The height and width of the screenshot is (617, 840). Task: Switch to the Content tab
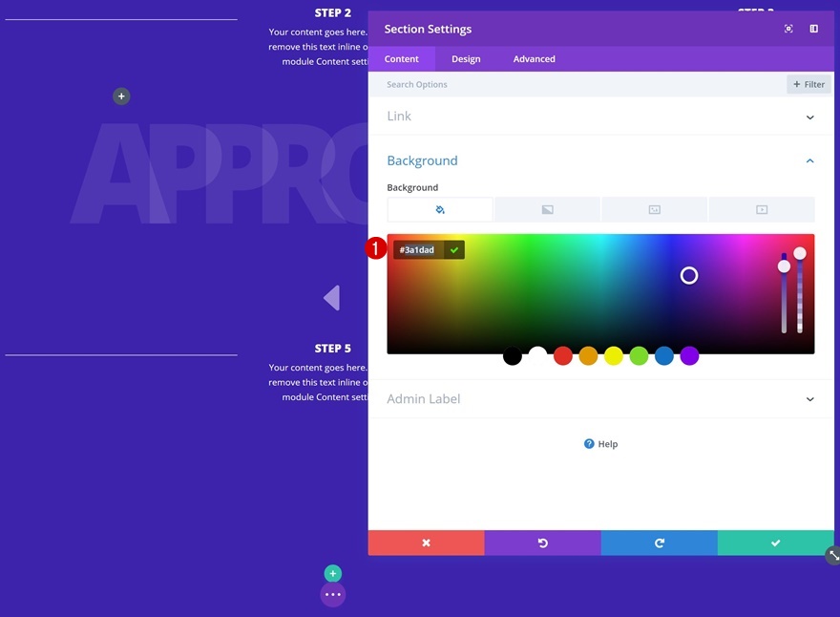coord(401,59)
